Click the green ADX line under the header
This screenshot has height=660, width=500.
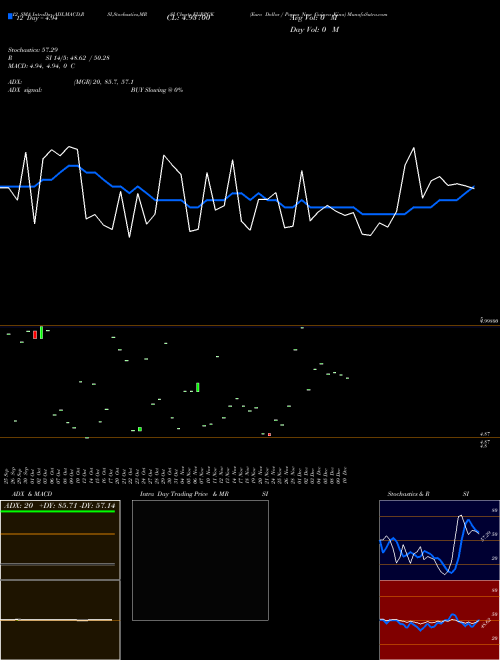click(x=58, y=511)
